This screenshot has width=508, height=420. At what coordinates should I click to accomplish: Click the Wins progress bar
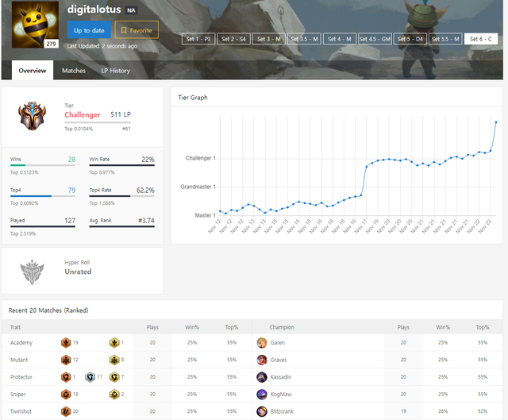click(x=43, y=165)
